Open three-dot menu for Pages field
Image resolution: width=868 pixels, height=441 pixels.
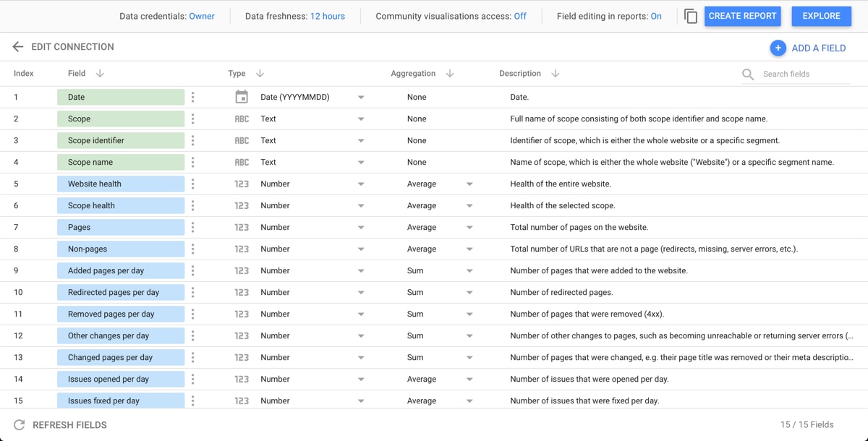coord(193,227)
